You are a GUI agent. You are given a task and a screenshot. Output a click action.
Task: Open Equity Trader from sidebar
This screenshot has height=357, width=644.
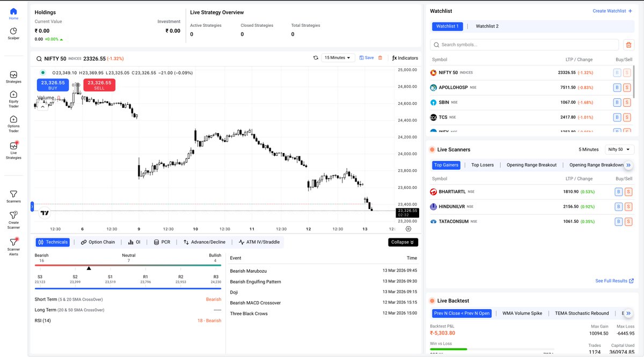tap(13, 99)
